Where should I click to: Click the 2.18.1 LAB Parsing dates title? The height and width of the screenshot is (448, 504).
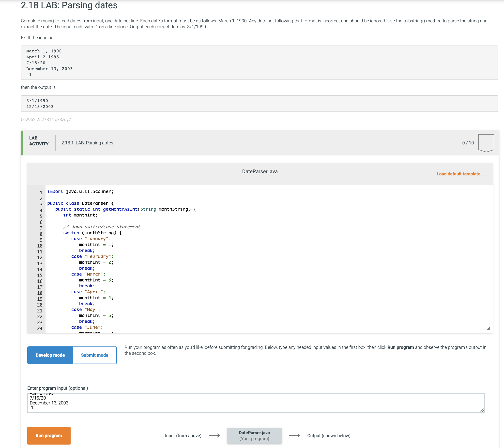point(87,143)
